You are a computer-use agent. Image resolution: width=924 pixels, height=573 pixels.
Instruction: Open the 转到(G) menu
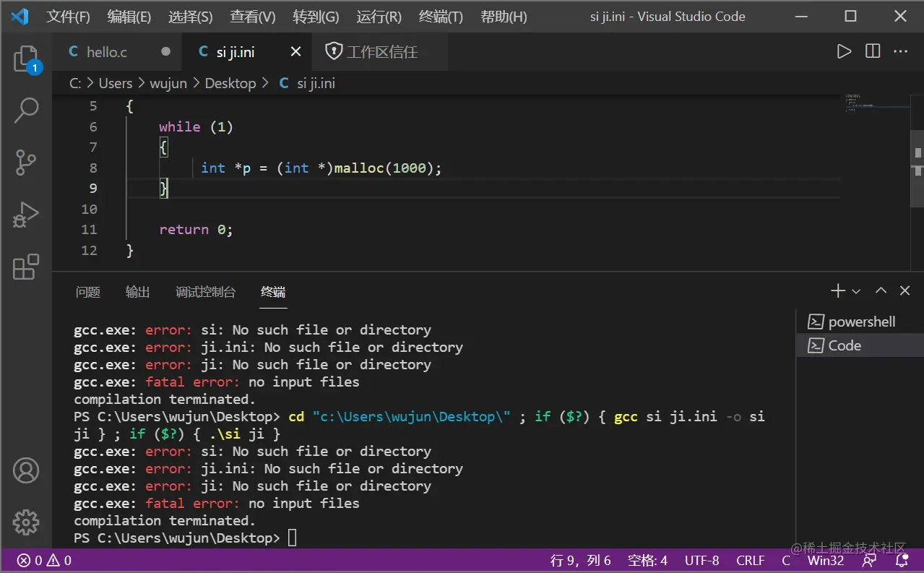(316, 17)
